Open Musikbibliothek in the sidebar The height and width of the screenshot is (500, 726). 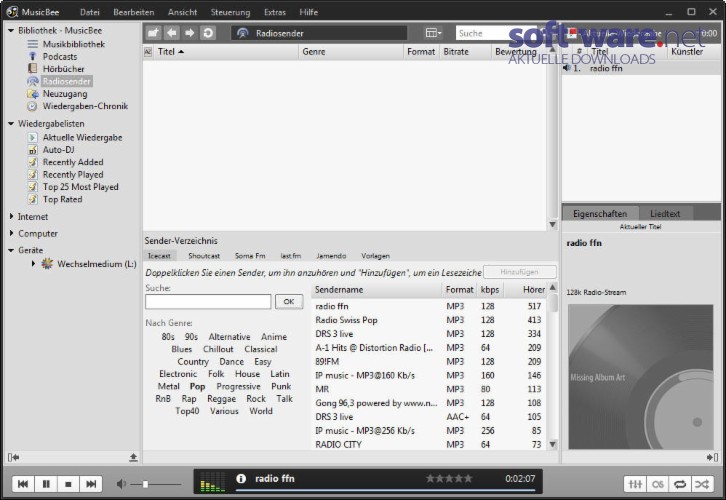point(74,44)
